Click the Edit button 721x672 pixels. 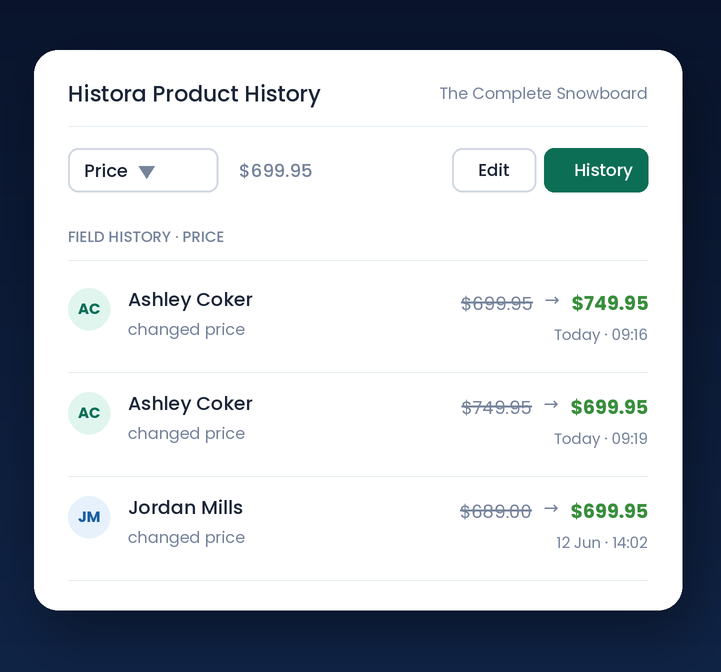tap(494, 170)
